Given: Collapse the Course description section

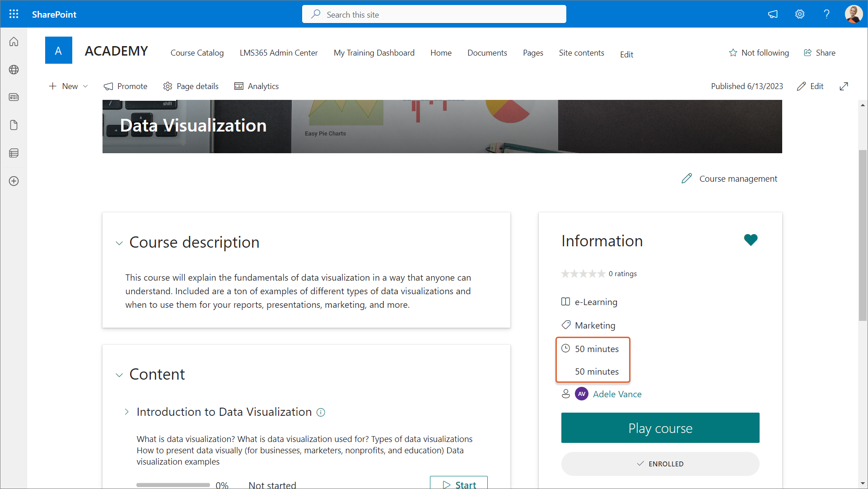Looking at the screenshot, I should (x=119, y=243).
